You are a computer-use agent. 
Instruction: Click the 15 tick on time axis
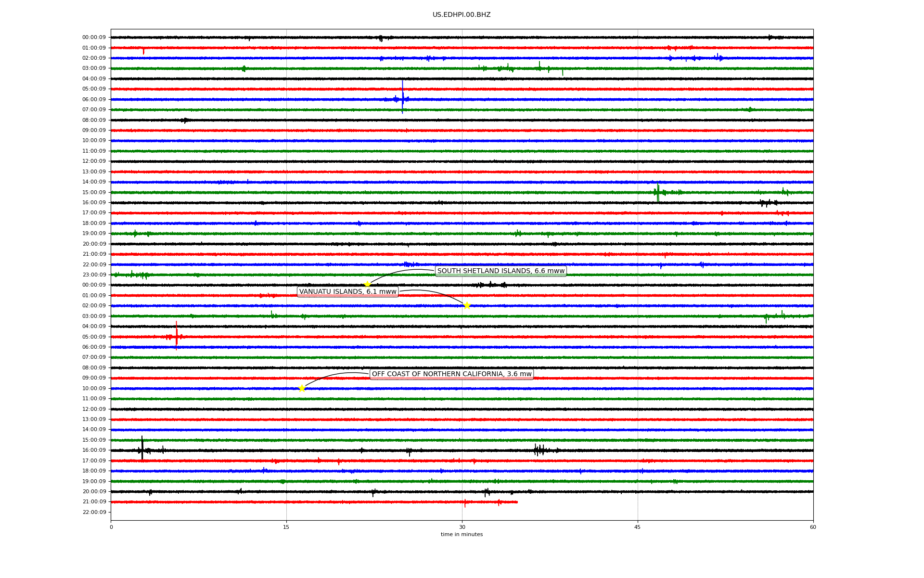coord(286,527)
